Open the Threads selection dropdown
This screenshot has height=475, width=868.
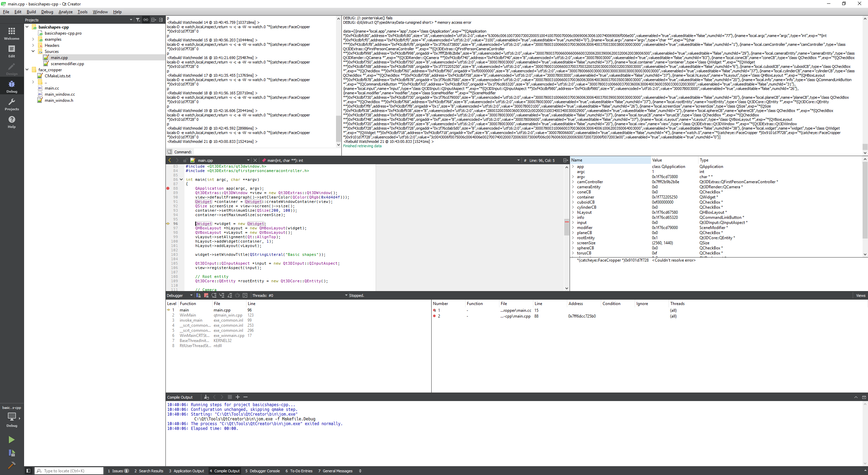346,296
